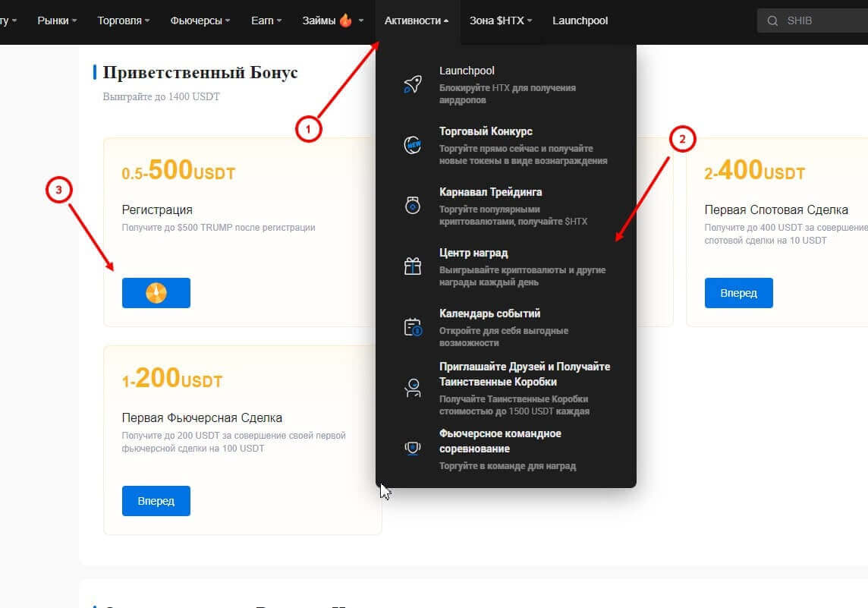The image size is (868, 608).
Task: Click the Календарь событий calendar icon
Action: [413, 327]
